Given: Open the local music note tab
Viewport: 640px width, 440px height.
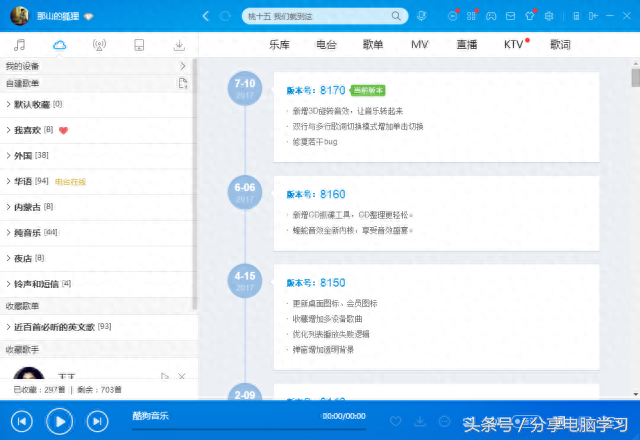Looking at the screenshot, I should click(19, 44).
